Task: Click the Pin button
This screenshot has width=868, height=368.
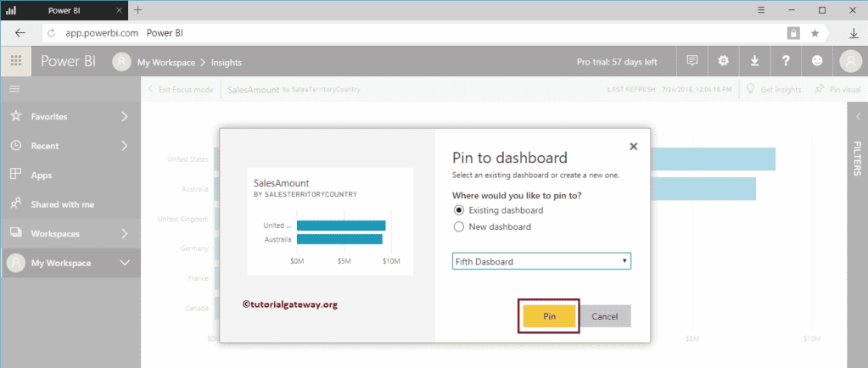Action: 549,316
